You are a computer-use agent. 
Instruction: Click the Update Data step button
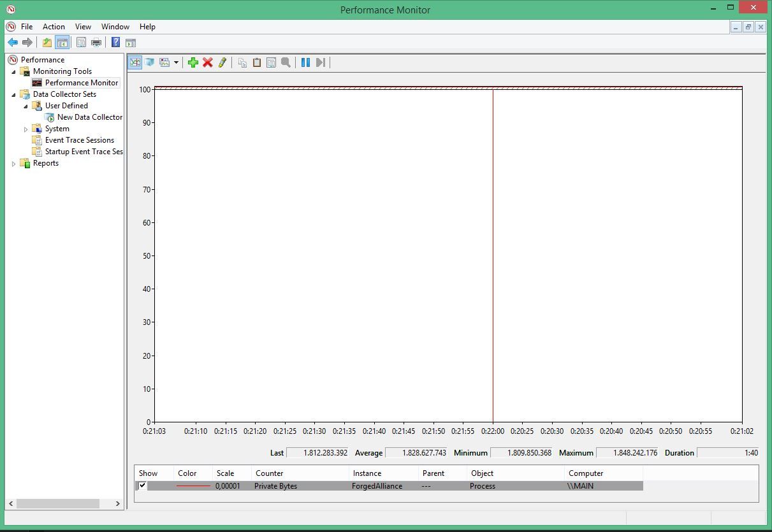pyautogui.click(x=321, y=62)
